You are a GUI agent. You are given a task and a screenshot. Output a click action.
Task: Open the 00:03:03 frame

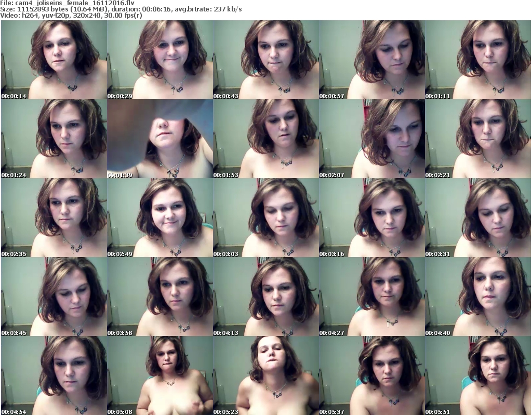point(265,218)
